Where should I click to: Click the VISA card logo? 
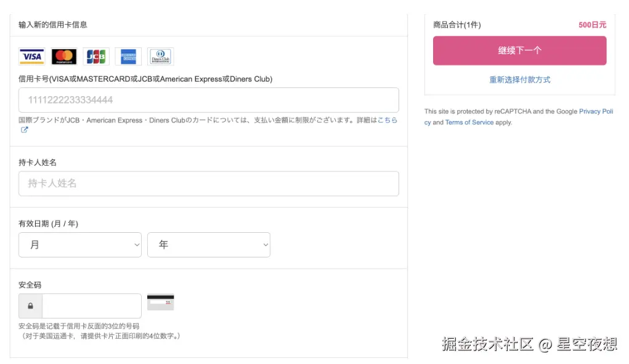(32, 57)
